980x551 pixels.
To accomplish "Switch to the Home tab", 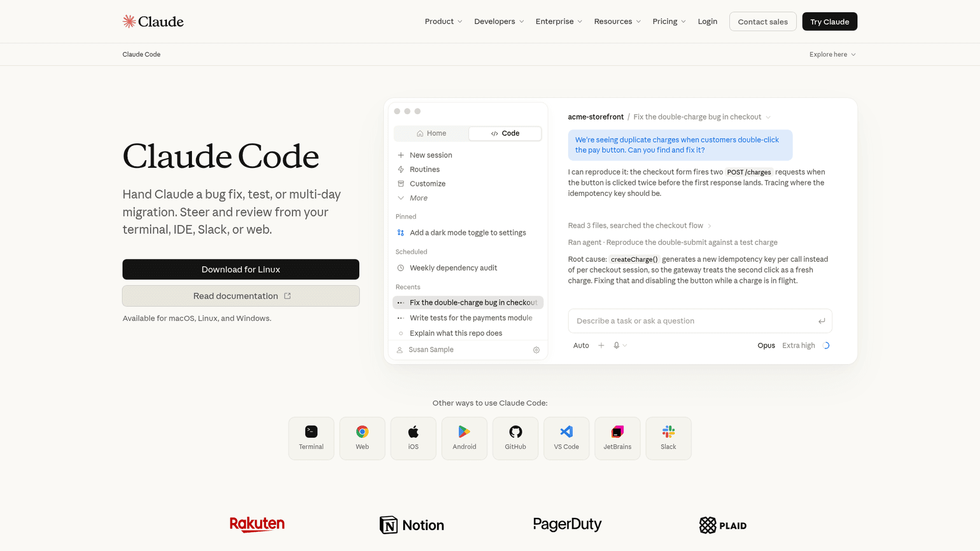I will pos(432,134).
